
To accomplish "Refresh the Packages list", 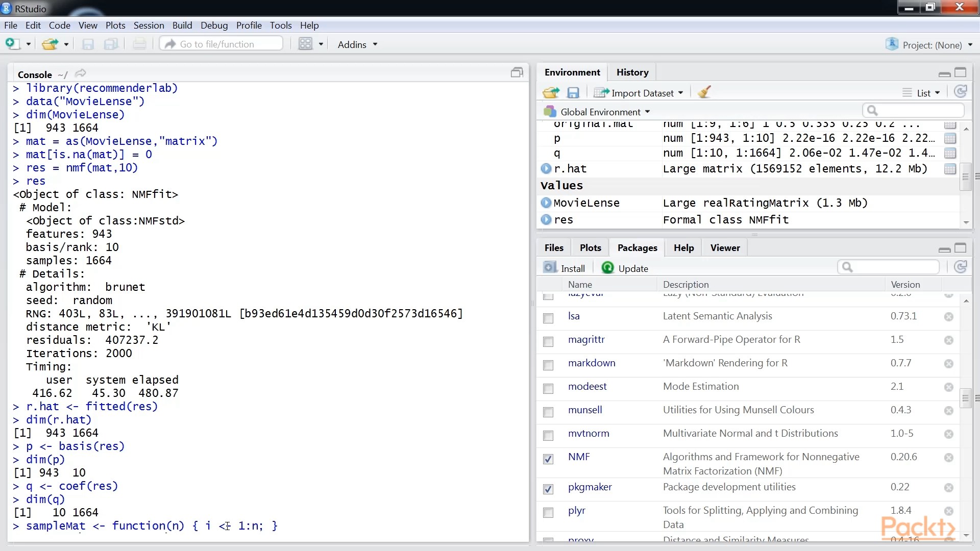I will tap(961, 267).
